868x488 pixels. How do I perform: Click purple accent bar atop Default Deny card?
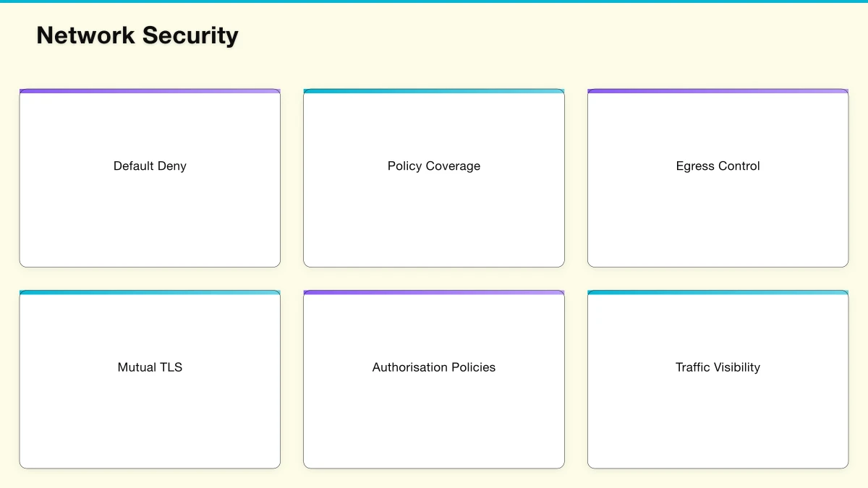(x=150, y=91)
